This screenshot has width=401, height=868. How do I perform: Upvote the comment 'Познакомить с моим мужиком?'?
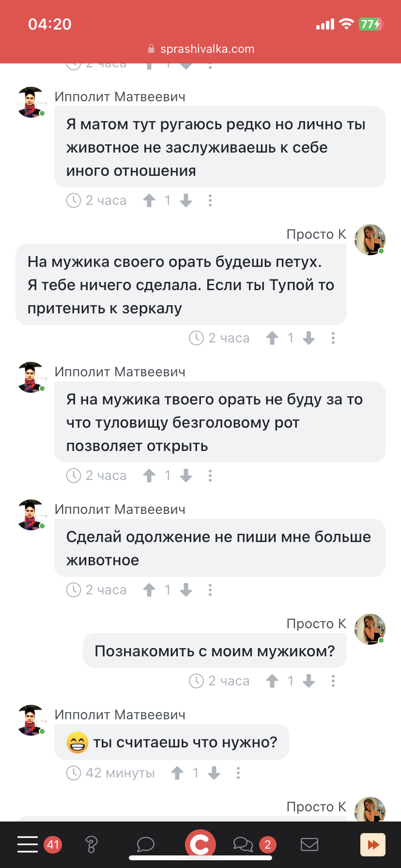(272, 681)
